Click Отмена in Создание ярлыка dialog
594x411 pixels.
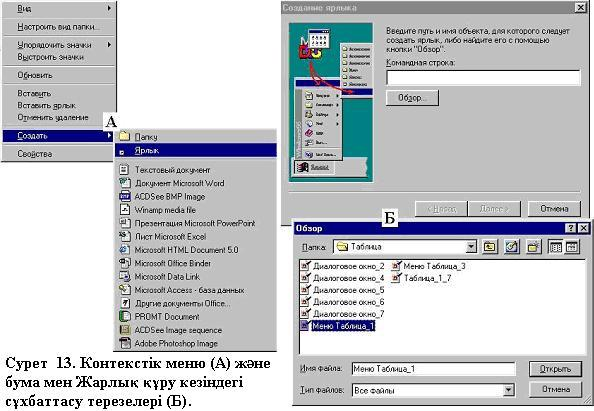[554, 209]
